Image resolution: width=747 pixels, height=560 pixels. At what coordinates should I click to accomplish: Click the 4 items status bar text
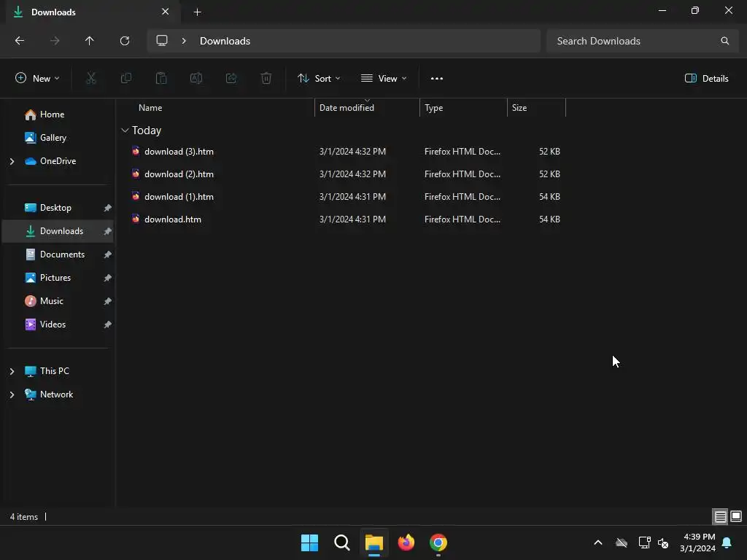click(x=24, y=517)
